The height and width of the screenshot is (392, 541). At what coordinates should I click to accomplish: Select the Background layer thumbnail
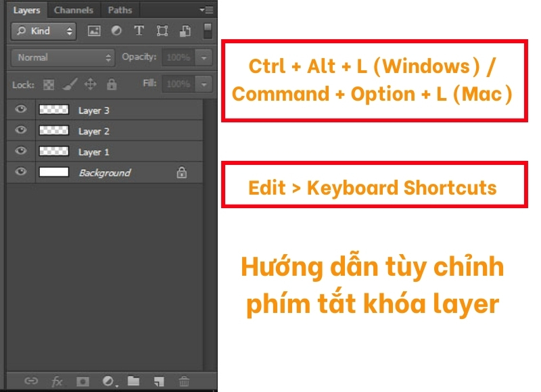[54, 172]
